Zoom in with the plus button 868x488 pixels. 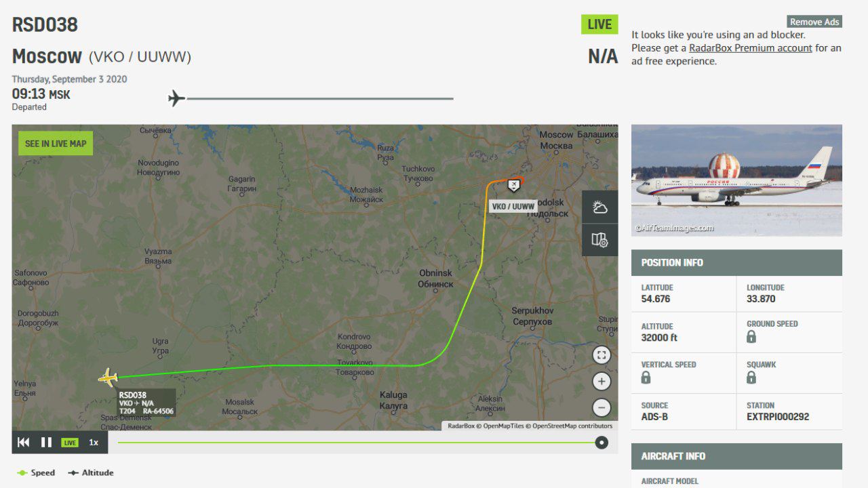point(601,382)
